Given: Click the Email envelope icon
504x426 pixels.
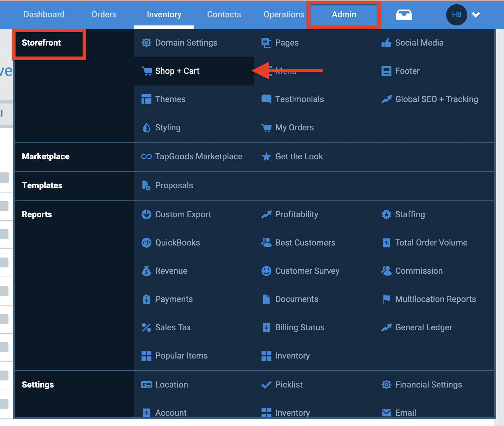Looking at the screenshot, I should [386, 413].
